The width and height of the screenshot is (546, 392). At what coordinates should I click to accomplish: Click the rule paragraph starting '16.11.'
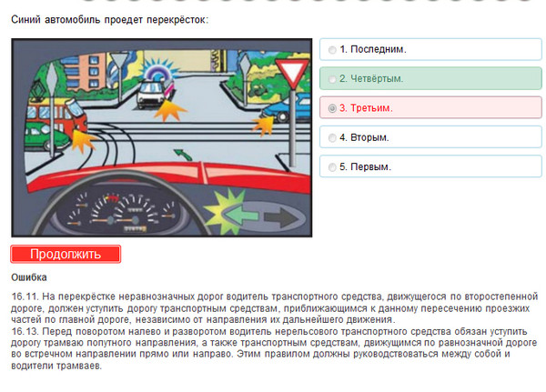pyautogui.click(x=275, y=308)
